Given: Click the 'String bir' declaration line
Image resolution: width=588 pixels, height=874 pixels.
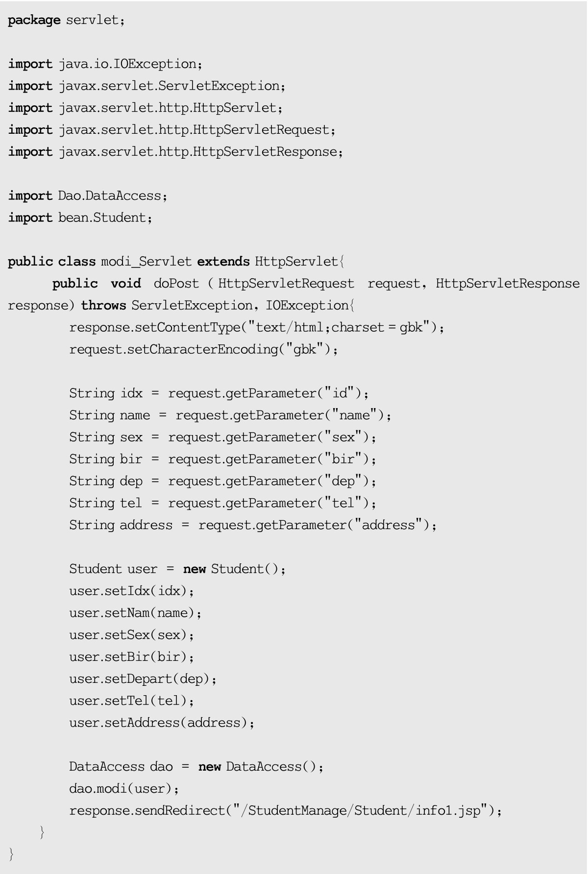Looking at the screenshot, I should click(x=222, y=459).
